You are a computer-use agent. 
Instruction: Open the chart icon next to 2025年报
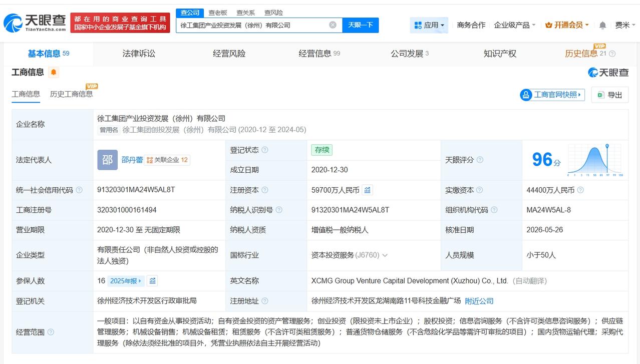click(152, 281)
